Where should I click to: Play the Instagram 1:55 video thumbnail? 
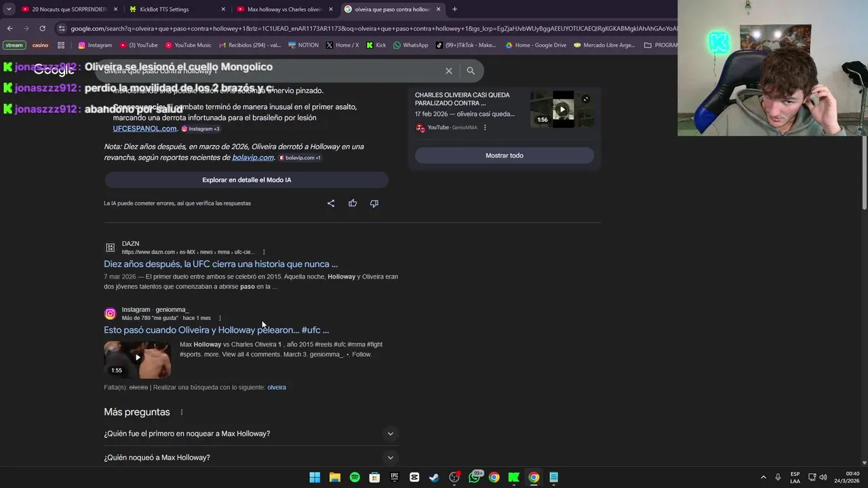coord(137,359)
